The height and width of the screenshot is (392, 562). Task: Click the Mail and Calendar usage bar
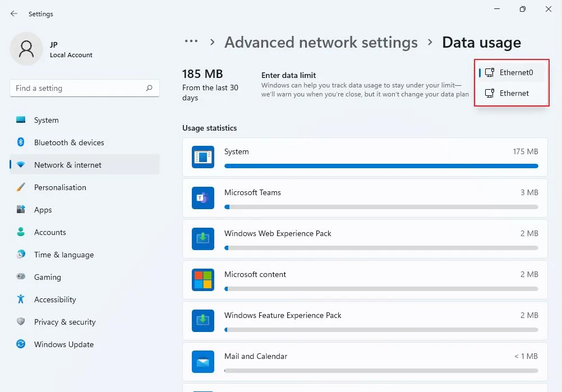point(381,371)
